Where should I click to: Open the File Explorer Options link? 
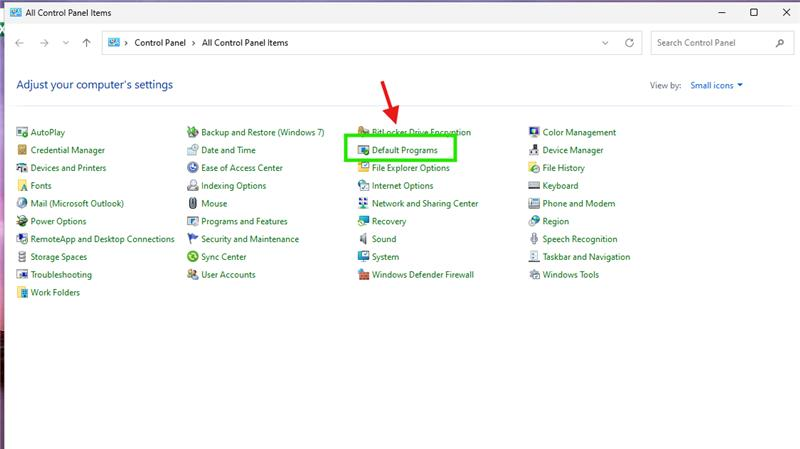[411, 168]
